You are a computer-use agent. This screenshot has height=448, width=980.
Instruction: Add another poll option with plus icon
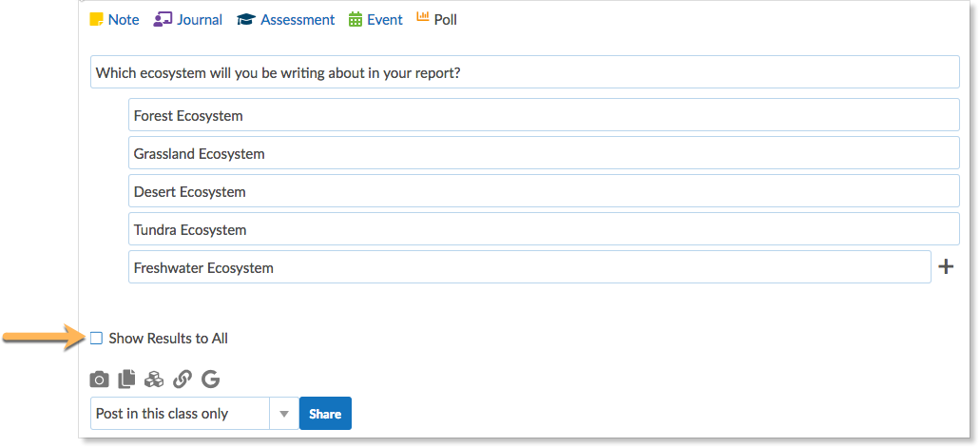pos(946,267)
